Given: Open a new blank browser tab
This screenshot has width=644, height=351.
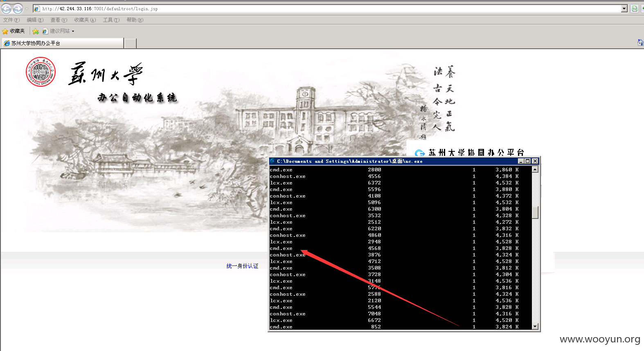Looking at the screenshot, I should click(x=130, y=43).
